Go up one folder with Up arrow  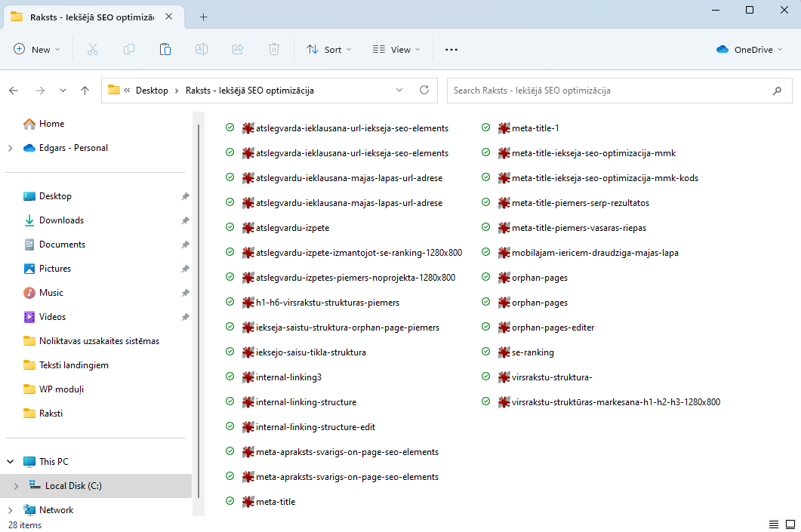point(85,91)
